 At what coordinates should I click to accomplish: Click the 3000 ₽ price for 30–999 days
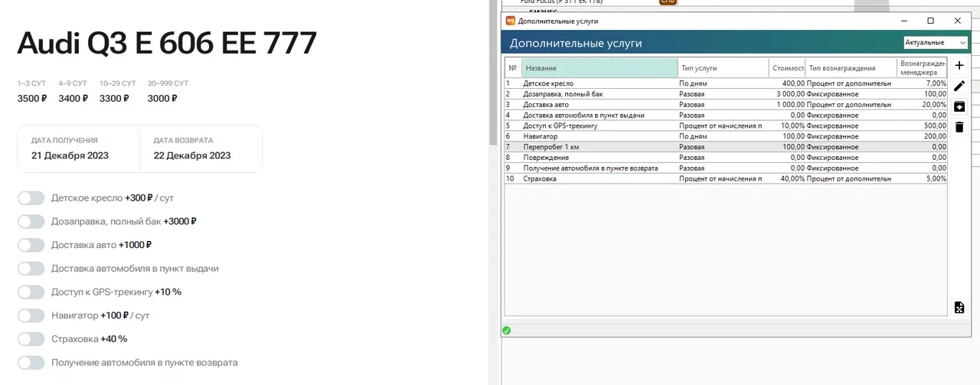tap(162, 99)
